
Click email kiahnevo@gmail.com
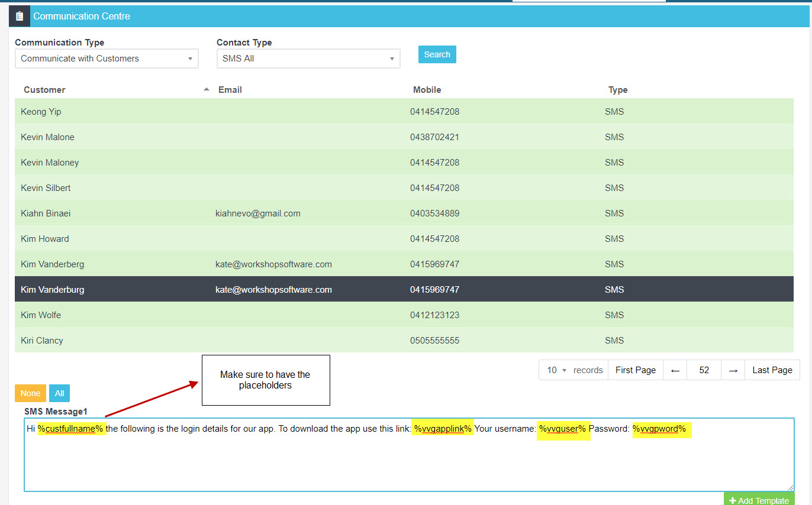pyautogui.click(x=258, y=213)
